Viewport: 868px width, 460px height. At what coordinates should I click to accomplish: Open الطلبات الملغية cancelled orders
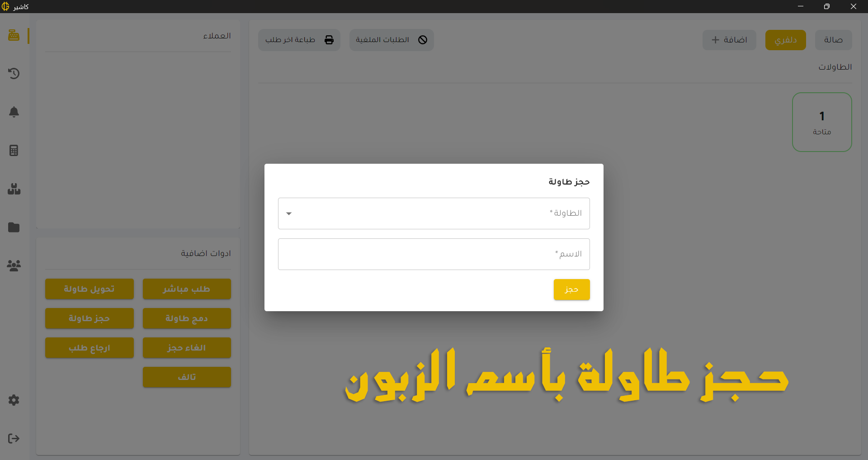[391, 40]
